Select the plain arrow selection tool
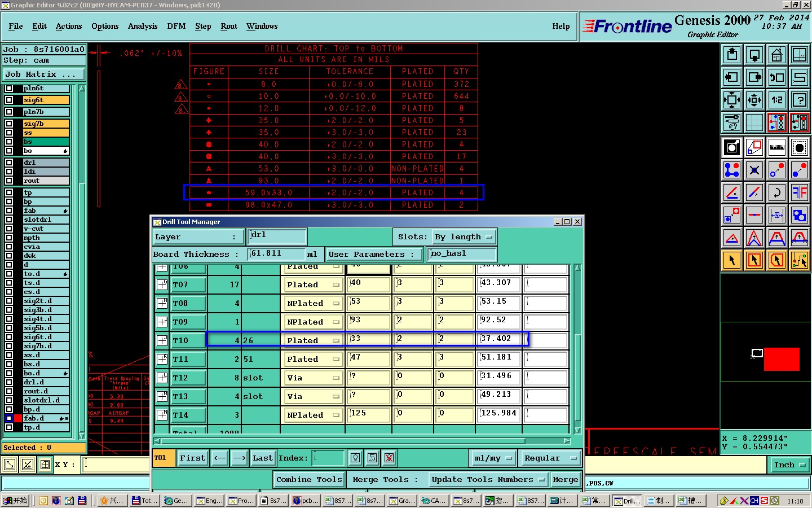Screen dimensions: 812x508 (732, 260)
